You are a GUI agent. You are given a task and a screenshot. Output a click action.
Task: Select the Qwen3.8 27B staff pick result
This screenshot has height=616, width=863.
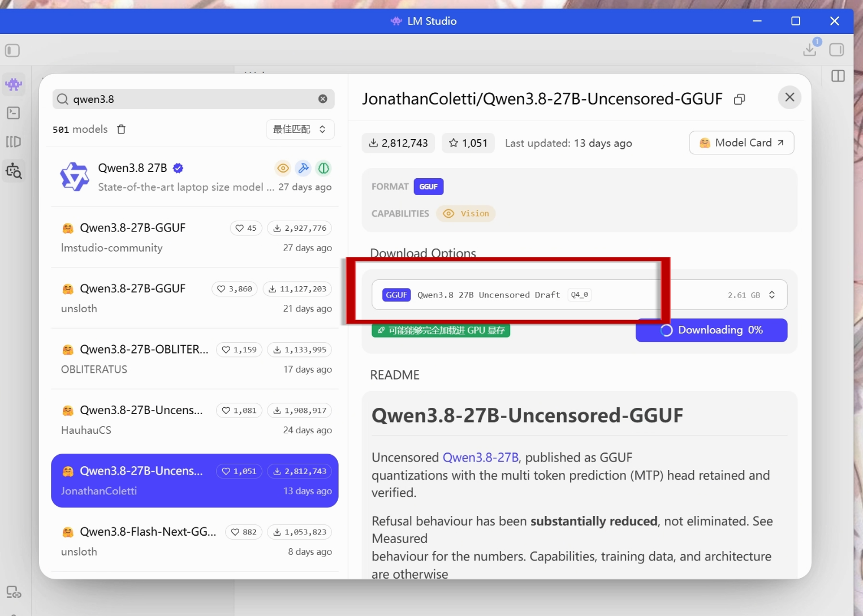pyautogui.click(x=195, y=177)
